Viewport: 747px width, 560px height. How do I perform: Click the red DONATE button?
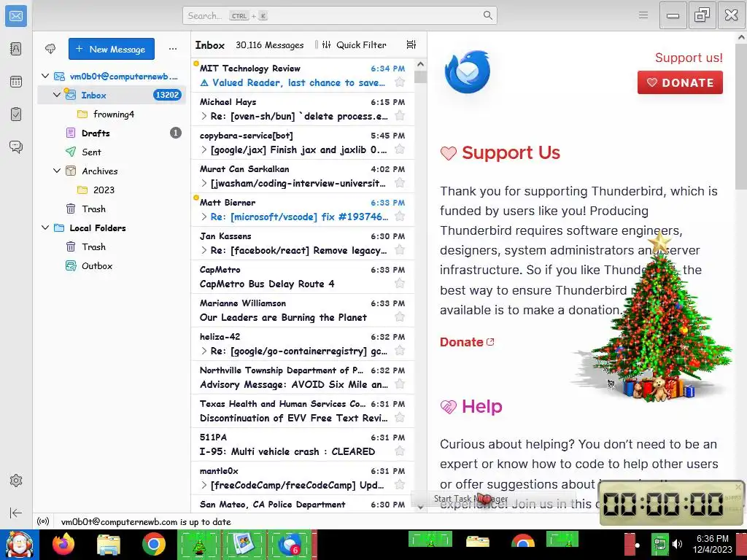680,82
